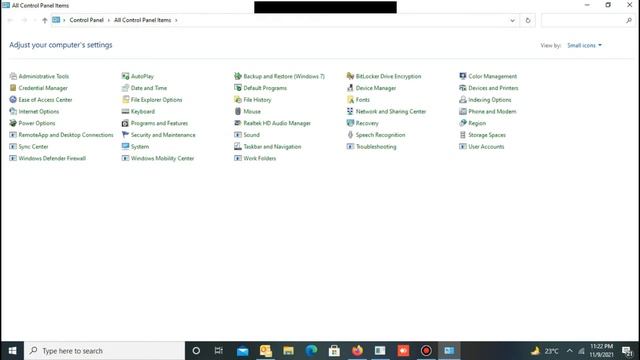Click the Backup and Restore icon
This screenshot has width=640, height=360.
coord(238,76)
